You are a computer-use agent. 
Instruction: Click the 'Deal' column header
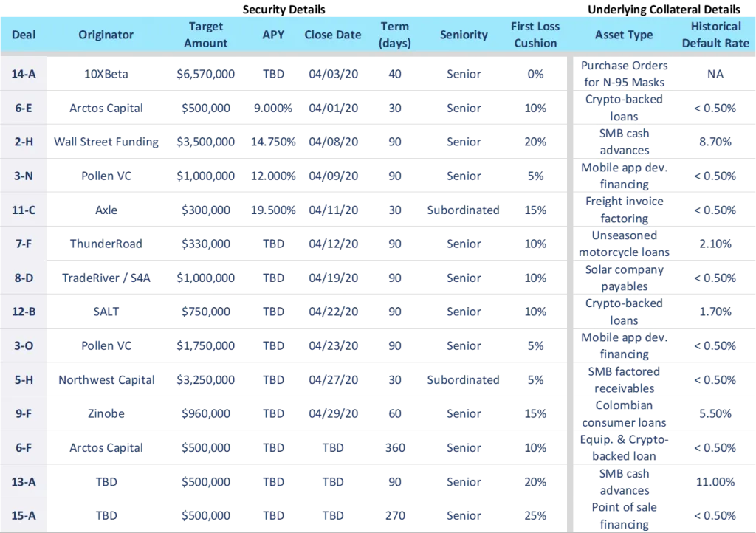click(24, 35)
